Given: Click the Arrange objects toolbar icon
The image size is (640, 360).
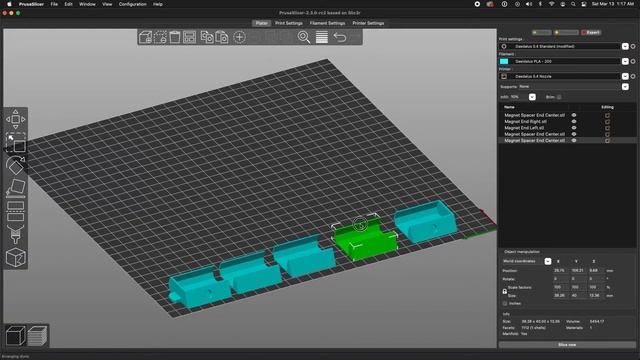Looking at the screenshot, I should click(x=189, y=37).
